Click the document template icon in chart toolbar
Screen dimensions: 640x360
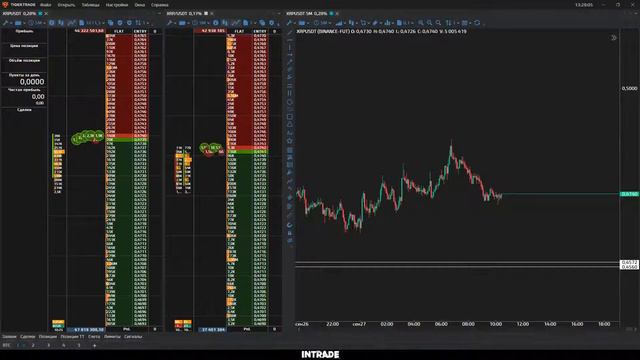coord(399,23)
